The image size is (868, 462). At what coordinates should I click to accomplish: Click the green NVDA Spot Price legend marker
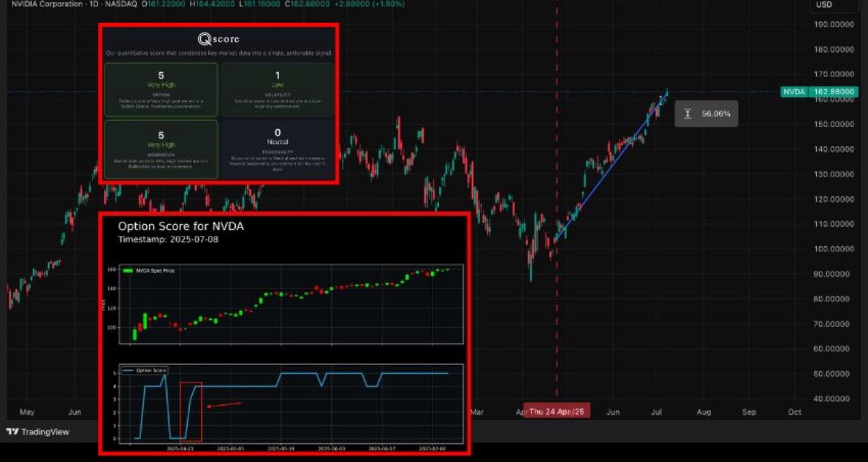point(128,271)
